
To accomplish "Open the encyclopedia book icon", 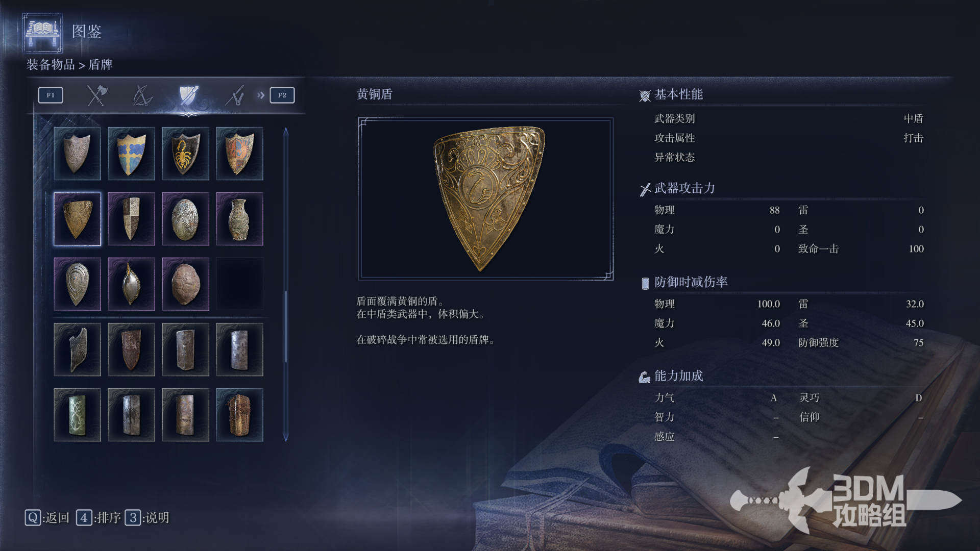I will pyautogui.click(x=43, y=33).
